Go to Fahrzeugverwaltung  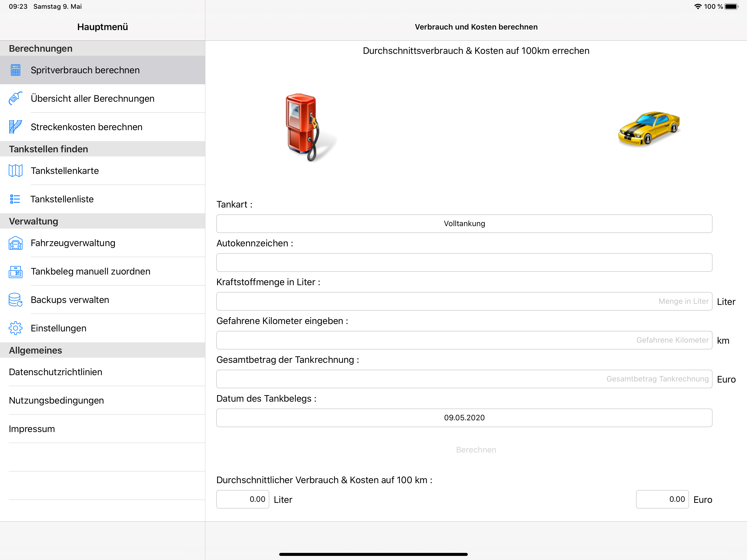pyautogui.click(x=103, y=243)
